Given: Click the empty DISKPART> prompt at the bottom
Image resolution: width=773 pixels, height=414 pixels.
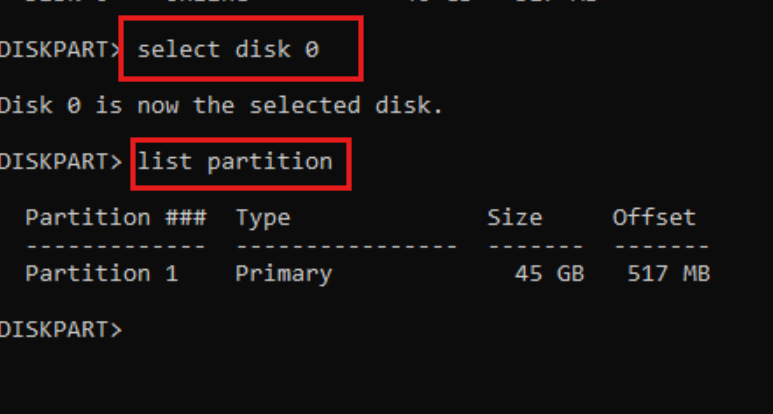Looking at the screenshot, I should (x=60, y=329).
